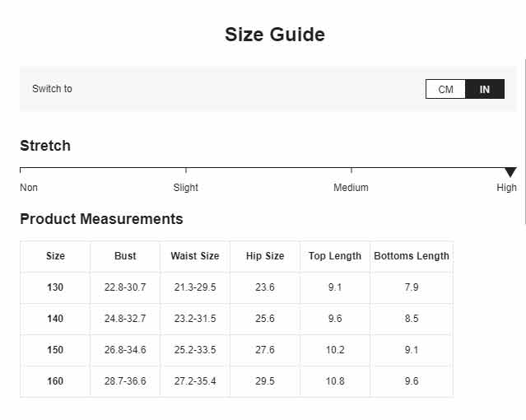The image size is (526, 420).
Task: Click the Medium stretch tick mark
Action: tap(351, 170)
